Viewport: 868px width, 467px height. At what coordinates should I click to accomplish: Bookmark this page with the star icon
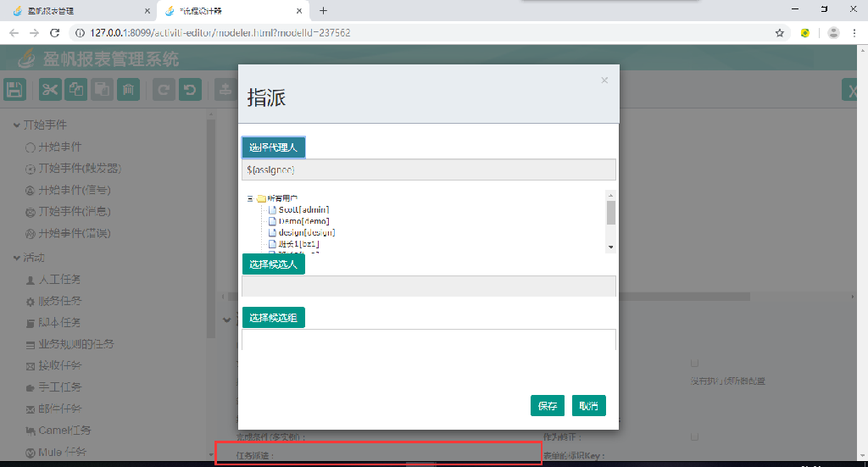pos(779,33)
